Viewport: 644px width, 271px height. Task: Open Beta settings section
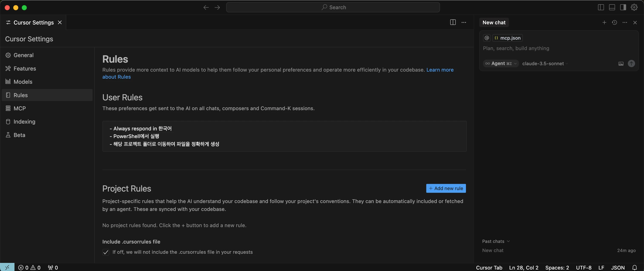pyautogui.click(x=47, y=135)
